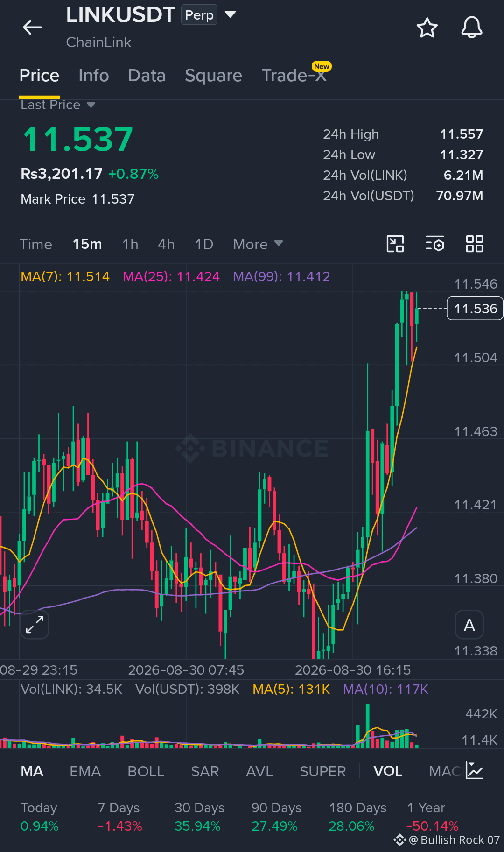Image resolution: width=504 pixels, height=852 pixels.
Task: Tap the tallest green volume bar
Action: (x=368, y=726)
